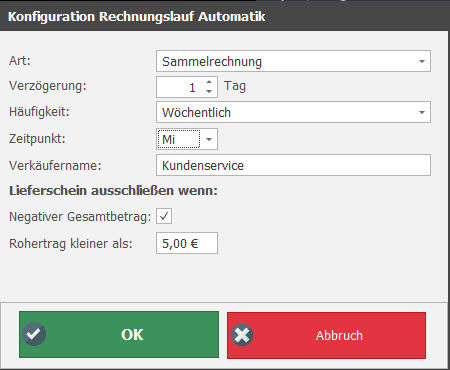Cancel via the red Abbruch button
This screenshot has width=450, height=370.
point(326,335)
